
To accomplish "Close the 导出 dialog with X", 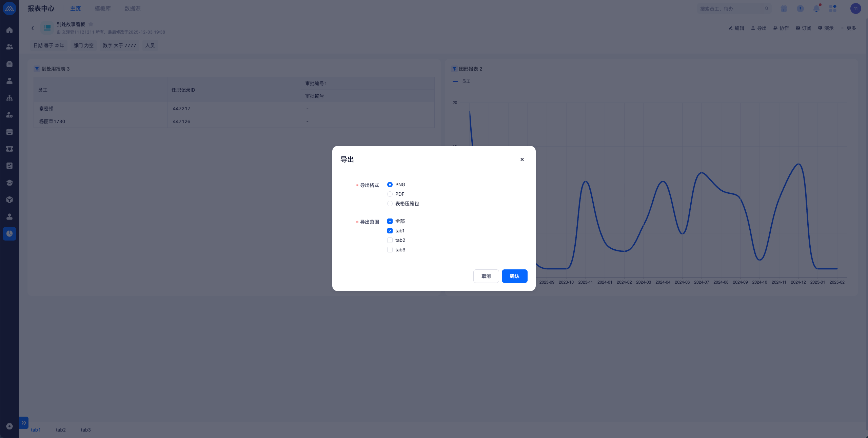I will 522,159.
